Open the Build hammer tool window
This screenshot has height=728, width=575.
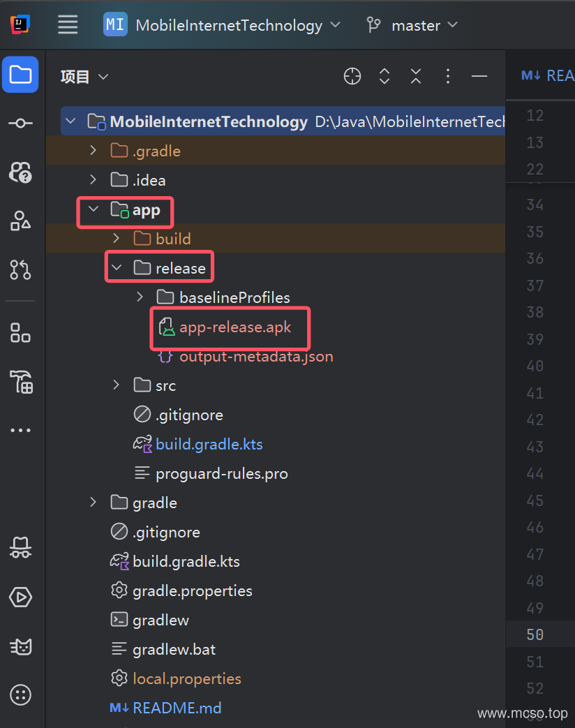[x=22, y=382]
